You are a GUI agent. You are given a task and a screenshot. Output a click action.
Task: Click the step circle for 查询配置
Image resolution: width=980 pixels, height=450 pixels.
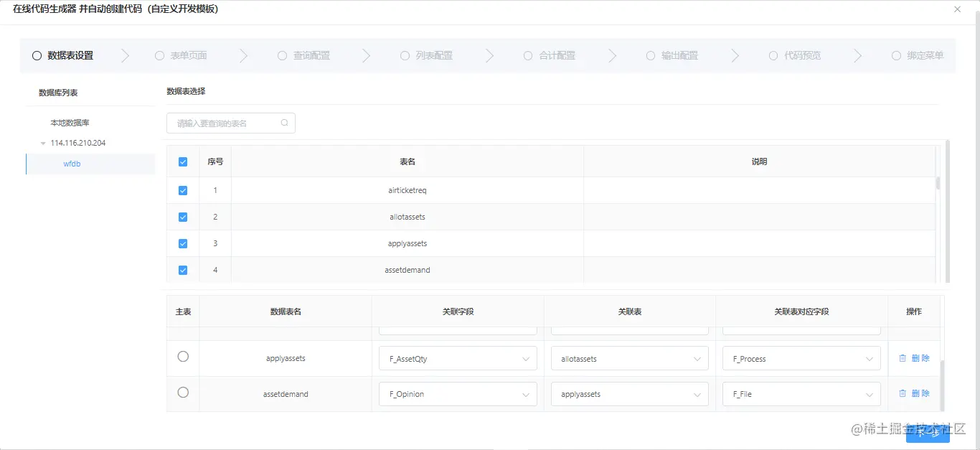point(282,55)
